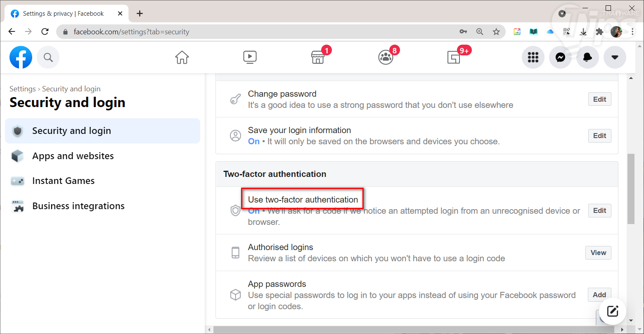The height and width of the screenshot is (334, 644).
Task: Start a new message with compose icon
Action: [x=613, y=311]
